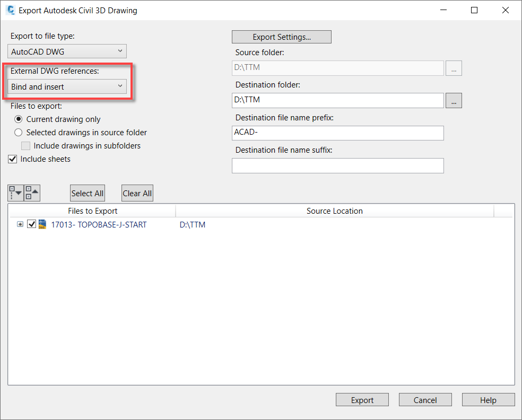Select the Current drawing only option
This screenshot has height=420, width=522.
point(18,119)
